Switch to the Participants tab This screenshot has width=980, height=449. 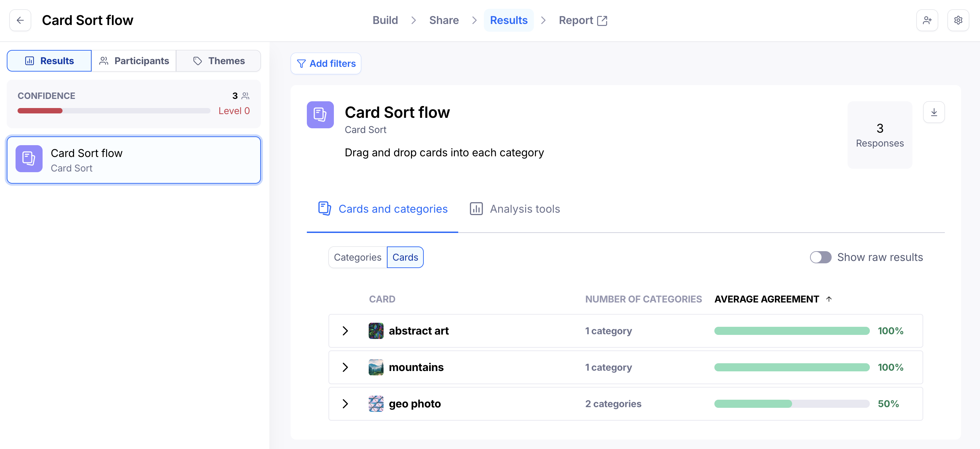(134, 61)
